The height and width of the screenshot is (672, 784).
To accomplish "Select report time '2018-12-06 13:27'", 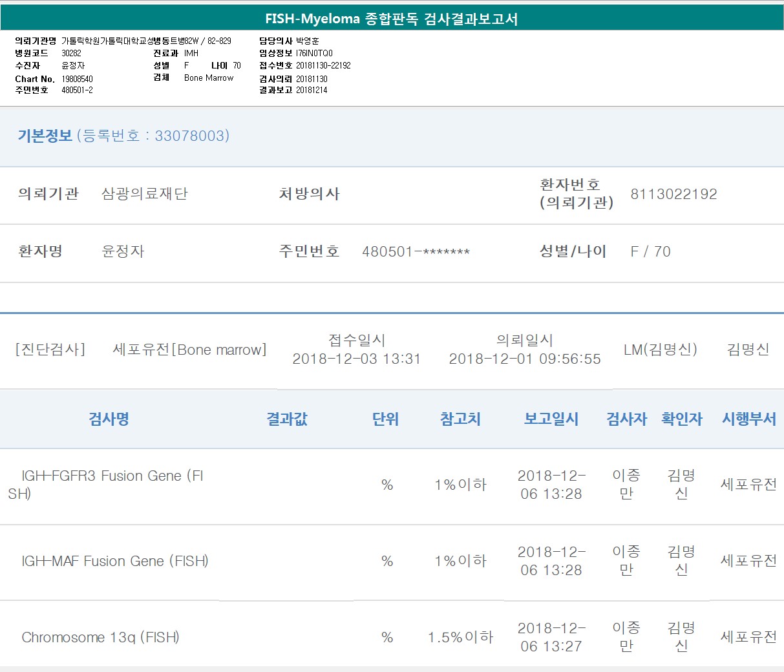I will (551, 637).
